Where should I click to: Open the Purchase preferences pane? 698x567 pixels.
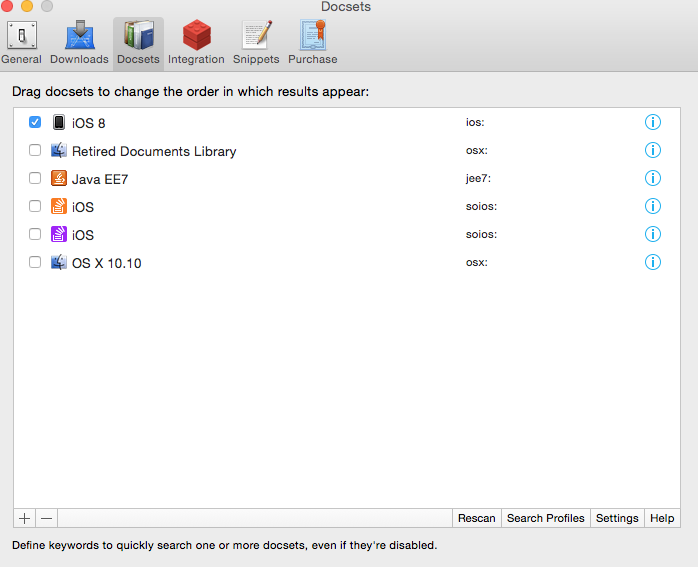312,43
